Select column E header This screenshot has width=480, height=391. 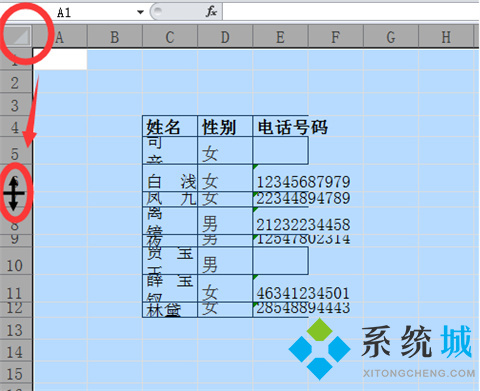click(x=281, y=37)
